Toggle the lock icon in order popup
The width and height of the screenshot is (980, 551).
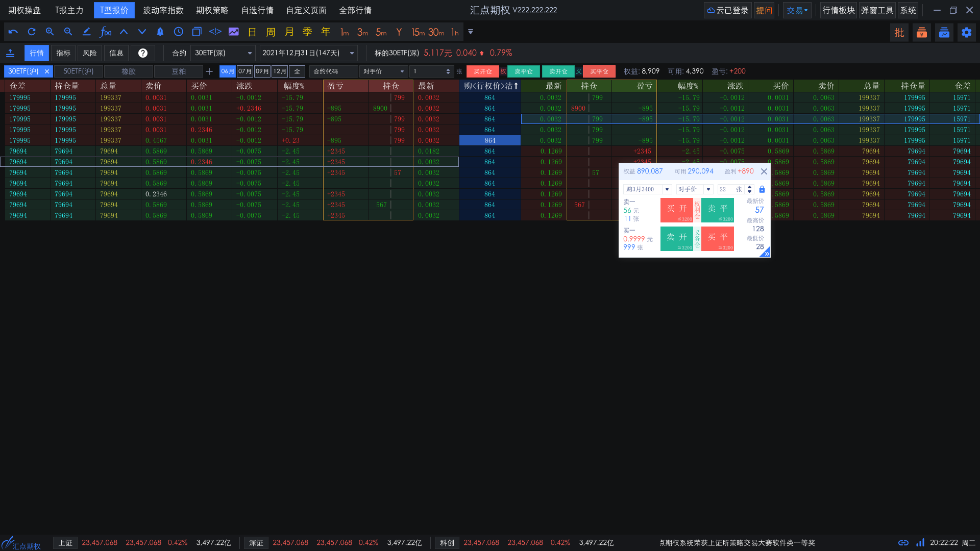762,189
